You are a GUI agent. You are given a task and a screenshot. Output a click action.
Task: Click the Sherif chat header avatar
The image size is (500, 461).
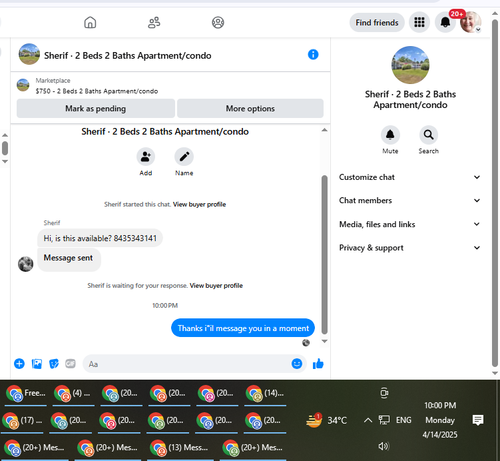tap(29, 54)
